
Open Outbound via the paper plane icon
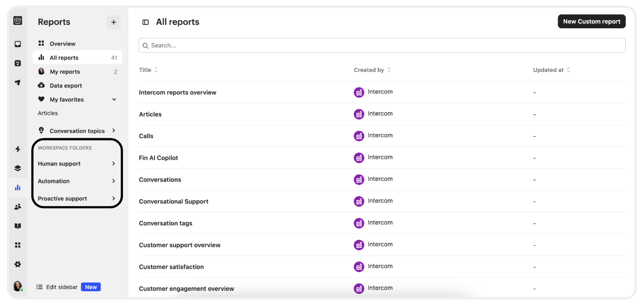(18, 83)
